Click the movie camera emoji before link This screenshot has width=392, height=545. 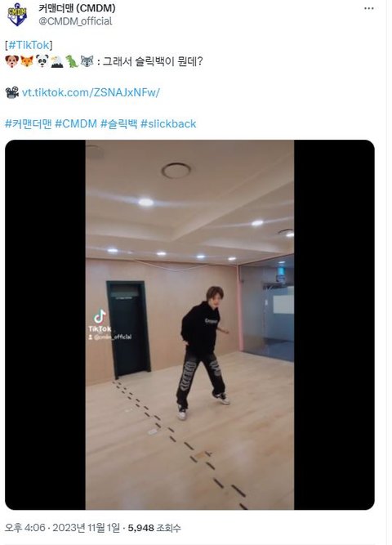[12, 92]
